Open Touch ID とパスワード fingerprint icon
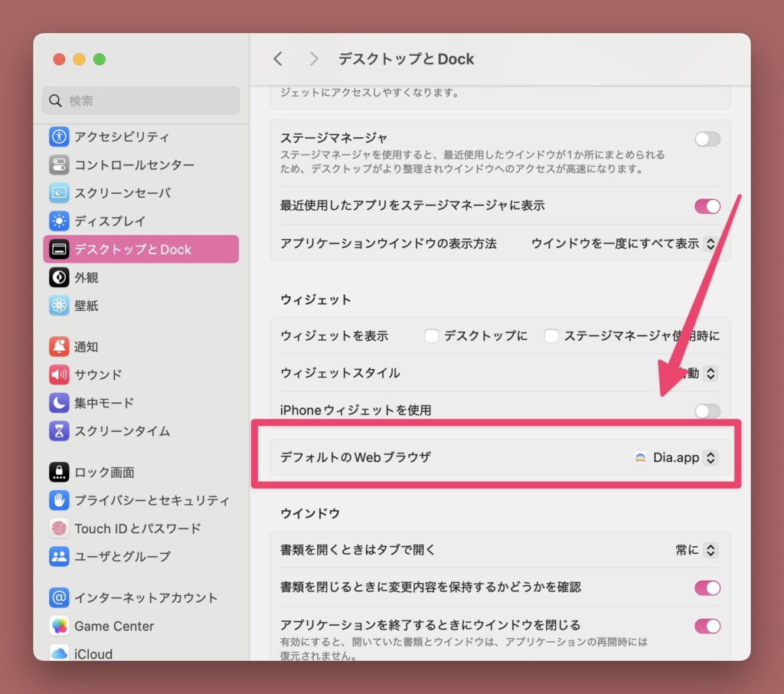The width and height of the screenshot is (784, 694). 59,529
